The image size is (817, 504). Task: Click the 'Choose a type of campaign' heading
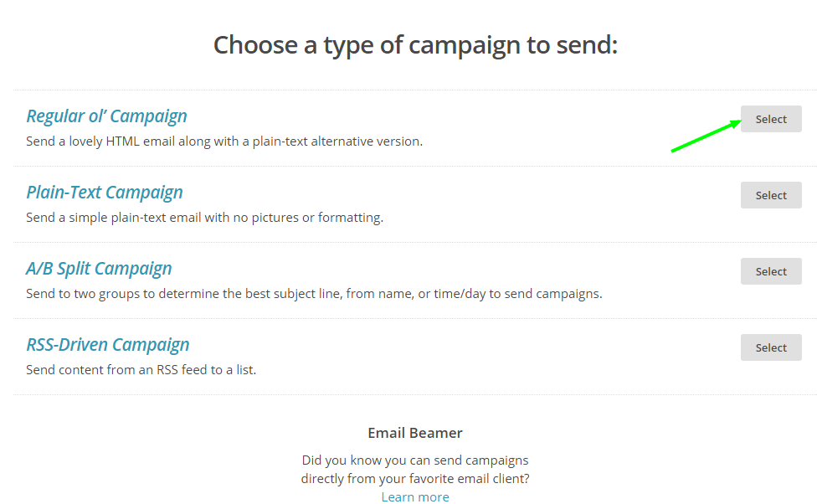[415, 44]
